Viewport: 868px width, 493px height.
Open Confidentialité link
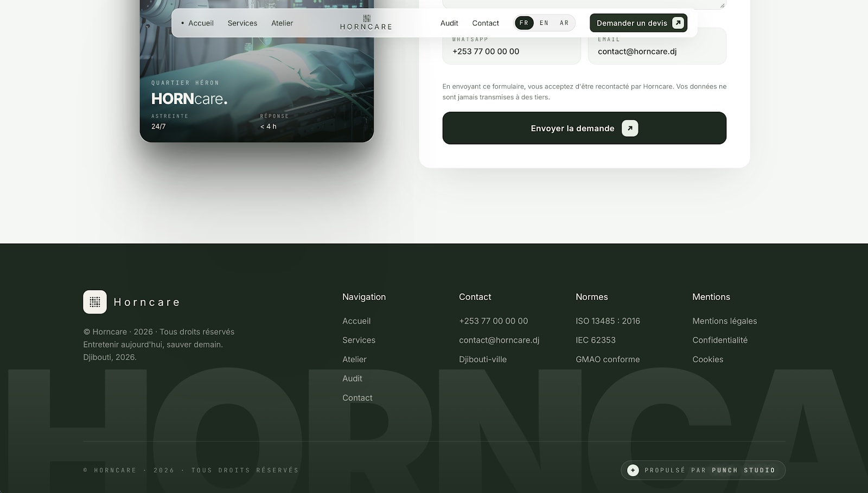(x=720, y=340)
